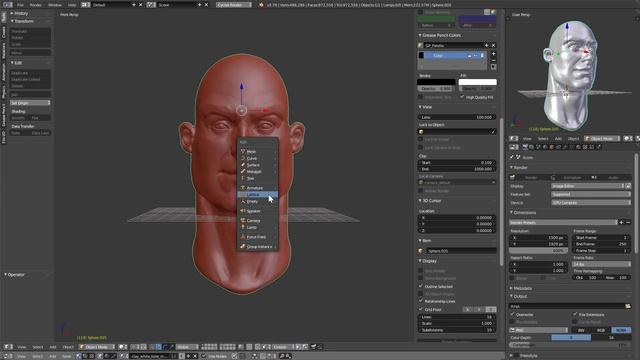Edit the Lens value field
The image size is (640, 360).
coord(457,117)
